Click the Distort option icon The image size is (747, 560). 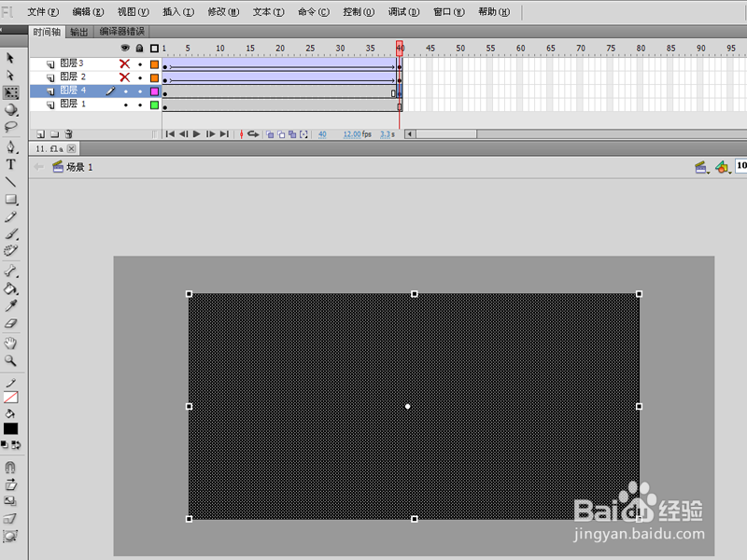point(10,519)
